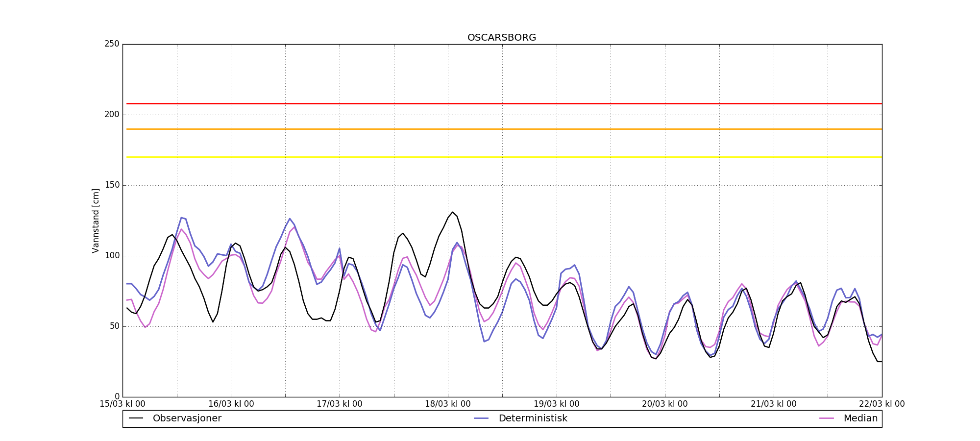Viewport: 980px width, 441px height.
Task: Select the Median legend label
Action: click(860, 418)
